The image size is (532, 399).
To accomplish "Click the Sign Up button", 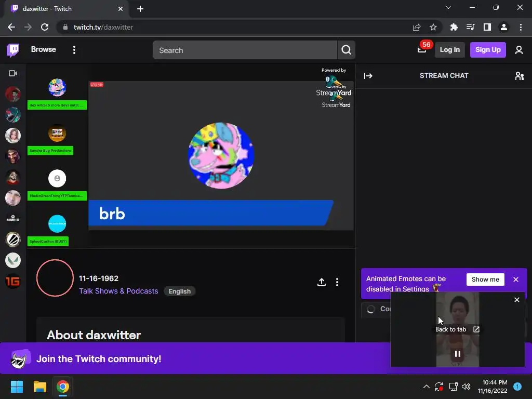I will coord(488,50).
